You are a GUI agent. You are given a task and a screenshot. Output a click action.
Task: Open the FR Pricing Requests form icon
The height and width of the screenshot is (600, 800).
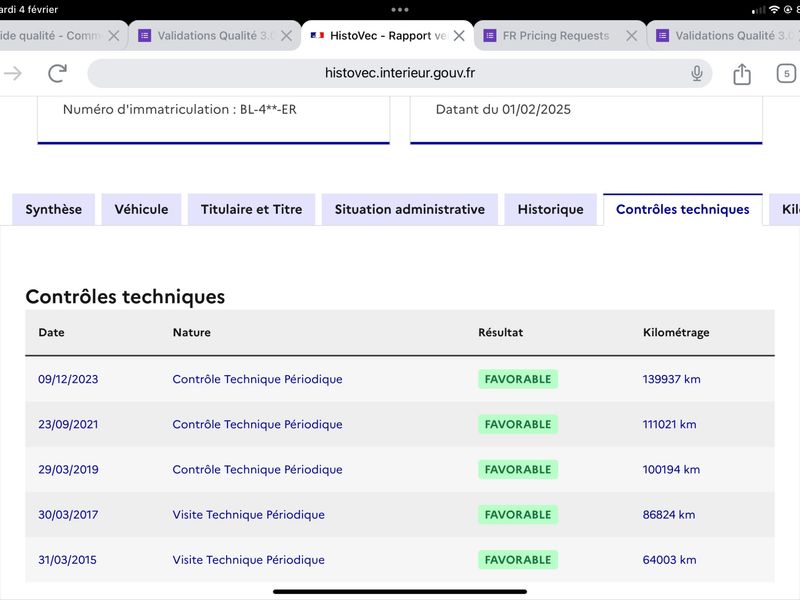490,36
